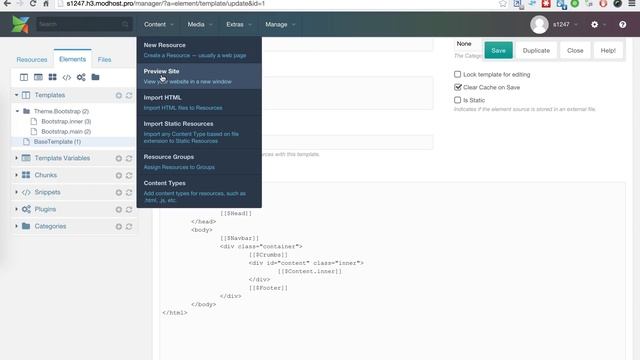Click New Template Variable toolbar icon
Viewport: 640px width, 360px height.
(x=38, y=77)
